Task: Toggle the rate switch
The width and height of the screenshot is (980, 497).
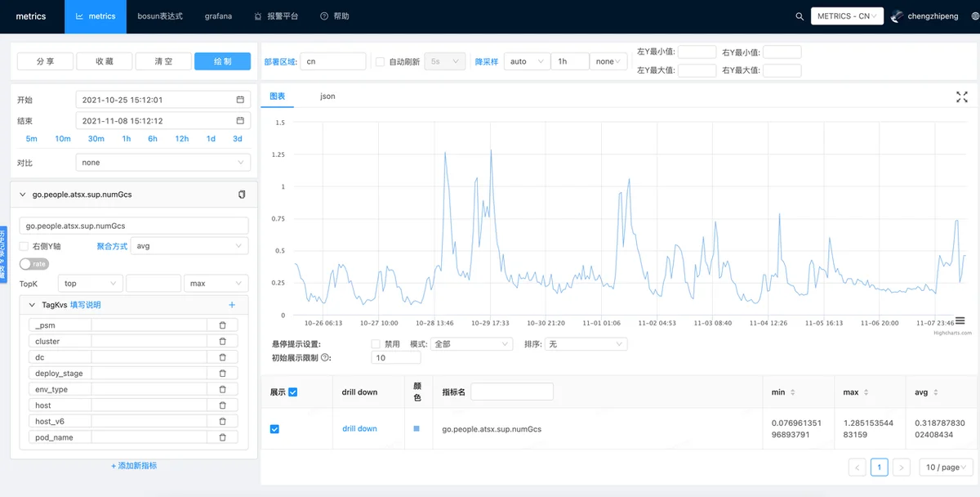Action: click(x=34, y=264)
